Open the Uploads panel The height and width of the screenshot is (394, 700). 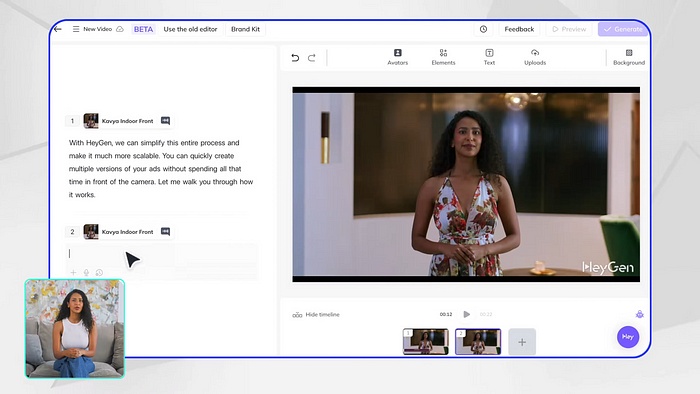tap(535, 57)
